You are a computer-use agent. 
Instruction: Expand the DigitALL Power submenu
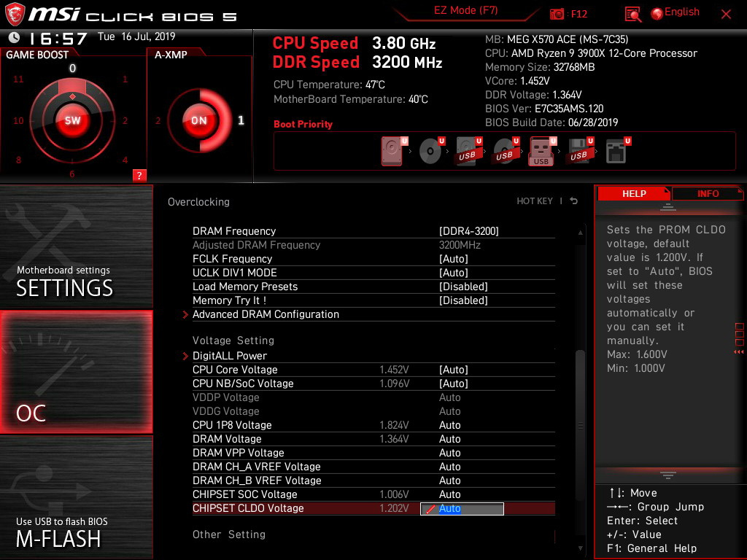click(230, 356)
